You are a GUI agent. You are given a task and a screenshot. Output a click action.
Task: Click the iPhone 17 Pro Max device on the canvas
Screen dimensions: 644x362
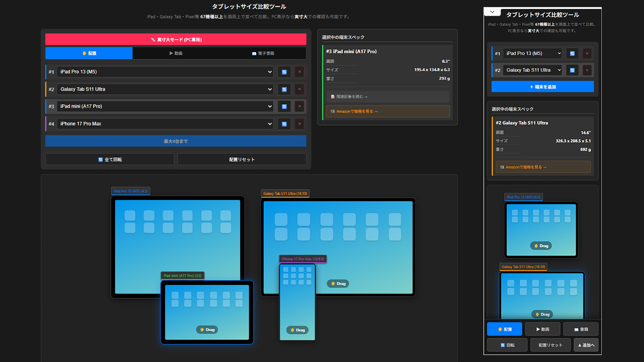click(297, 302)
